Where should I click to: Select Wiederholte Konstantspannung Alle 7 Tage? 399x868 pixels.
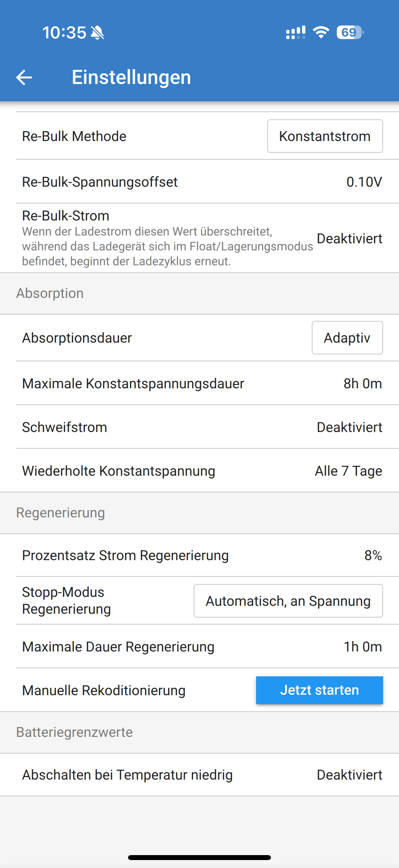click(199, 471)
